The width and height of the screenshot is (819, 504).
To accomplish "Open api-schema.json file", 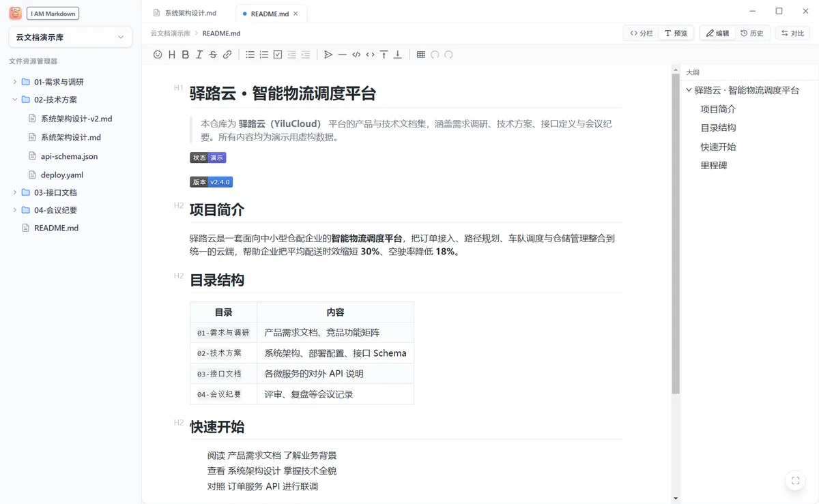I will click(69, 156).
